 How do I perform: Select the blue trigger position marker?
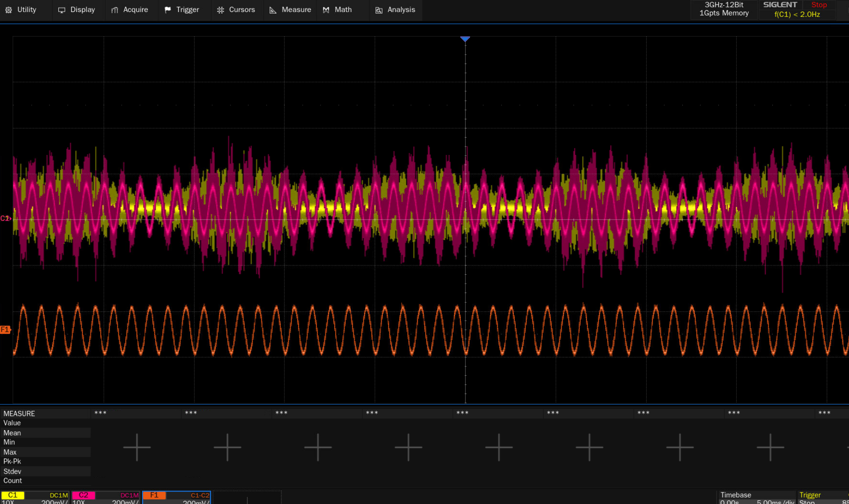[465, 39]
